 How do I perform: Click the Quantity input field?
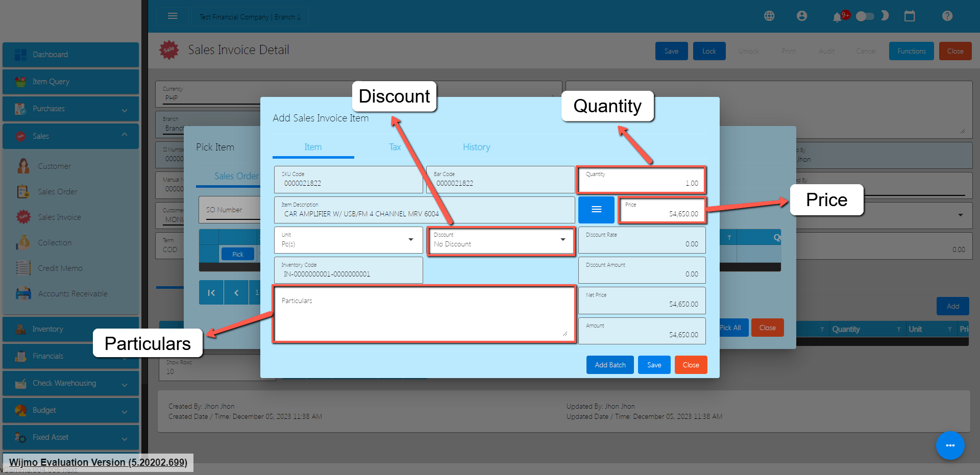tap(641, 180)
